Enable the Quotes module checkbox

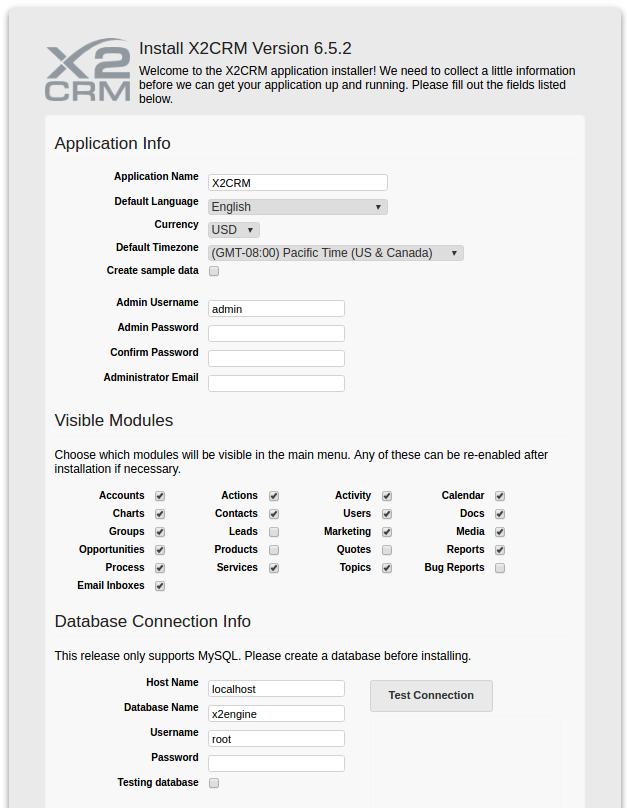(387, 550)
